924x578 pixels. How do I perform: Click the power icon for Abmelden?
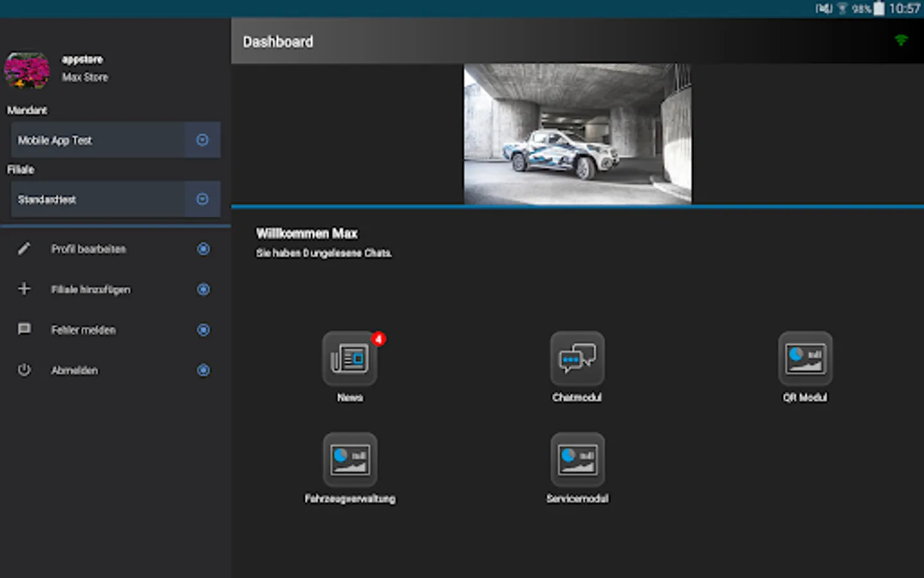coord(24,370)
